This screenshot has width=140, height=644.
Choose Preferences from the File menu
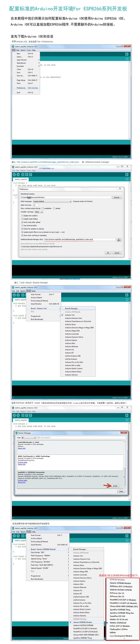tap(26, 88)
